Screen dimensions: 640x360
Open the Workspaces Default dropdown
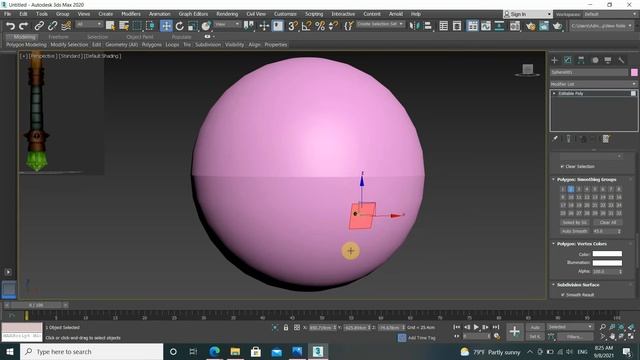(610, 14)
